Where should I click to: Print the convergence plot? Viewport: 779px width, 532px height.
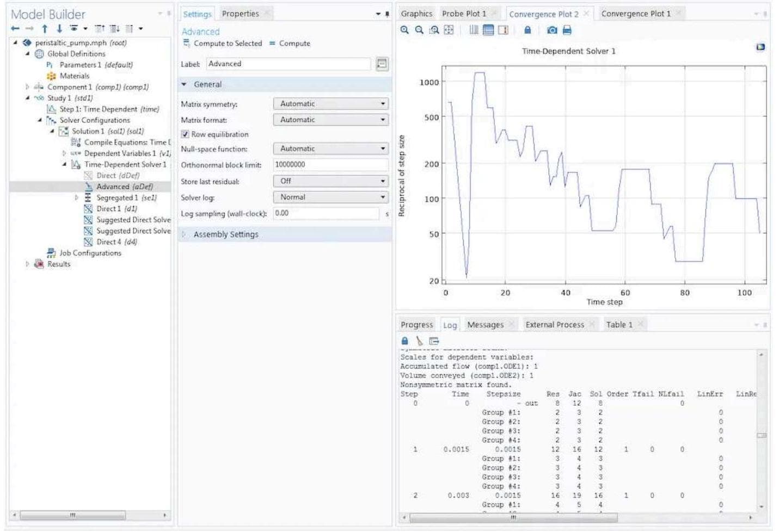point(567,30)
